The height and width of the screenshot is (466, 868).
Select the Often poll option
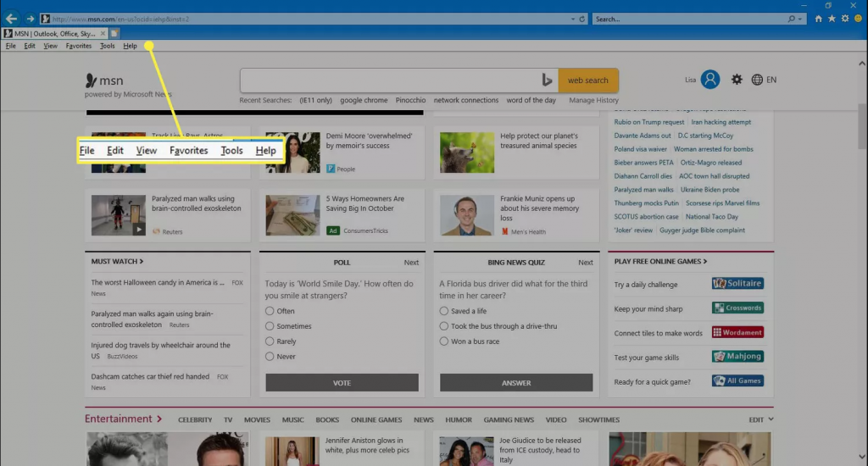270,311
